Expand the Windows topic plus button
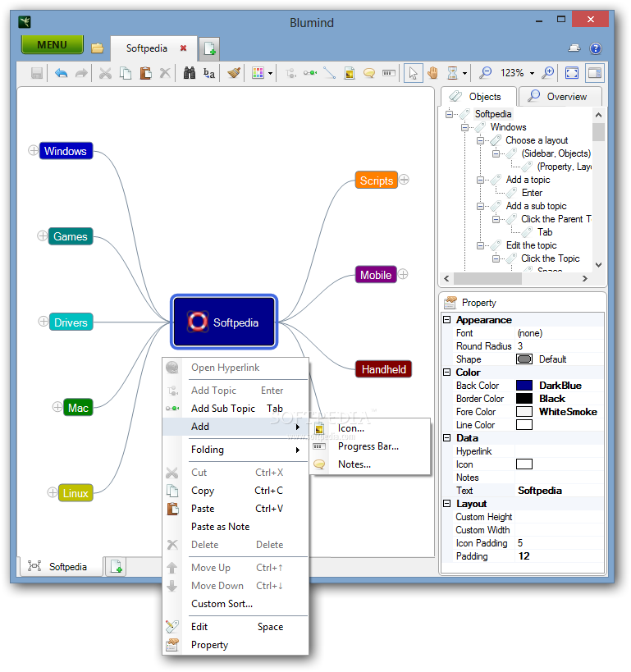Image resolution: width=631 pixels, height=672 pixels. pos(33,150)
